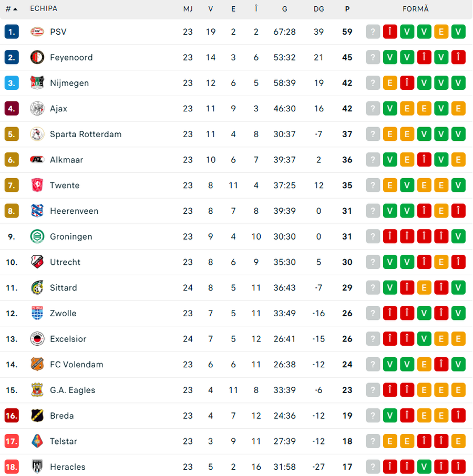This screenshot has width=473, height=476.
Task: Sort standings by goal difference DG
Action: pos(318,9)
